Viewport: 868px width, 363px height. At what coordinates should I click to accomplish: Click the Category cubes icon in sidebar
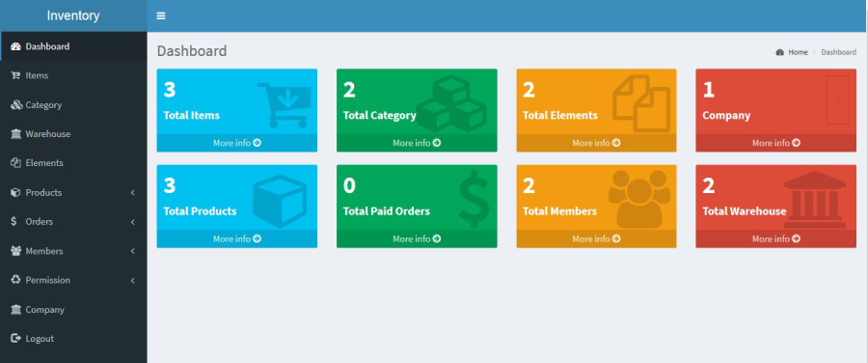(15, 104)
